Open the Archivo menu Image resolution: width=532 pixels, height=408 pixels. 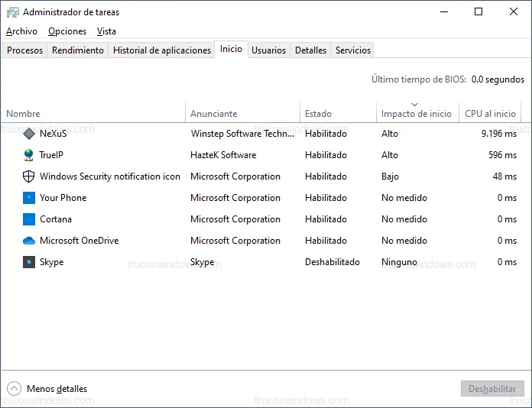click(21, 31)
